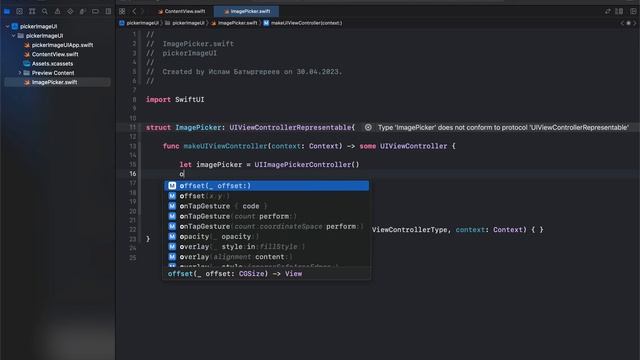Screen dimensions: 640x360
Task: Choose onTapGesture(count:coordinateSpace:perform:) completion
Action: (267, 227)
